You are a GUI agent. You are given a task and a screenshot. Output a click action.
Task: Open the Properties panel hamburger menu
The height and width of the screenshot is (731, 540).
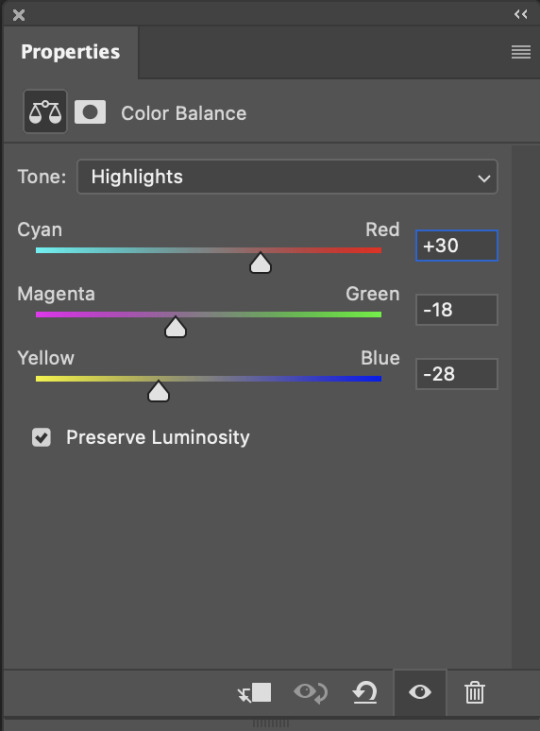coord(521,52)
